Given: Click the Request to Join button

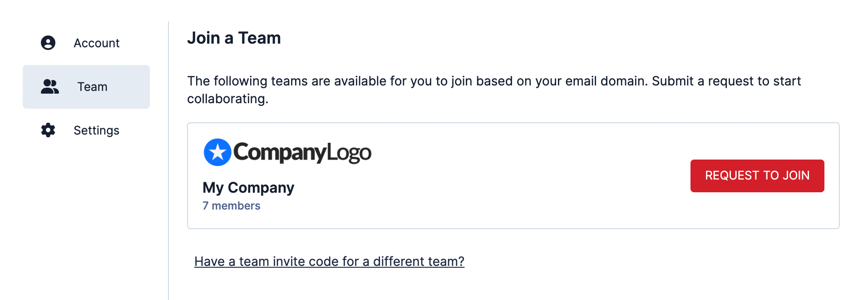Looking at the screenshot, I should 757,175.
